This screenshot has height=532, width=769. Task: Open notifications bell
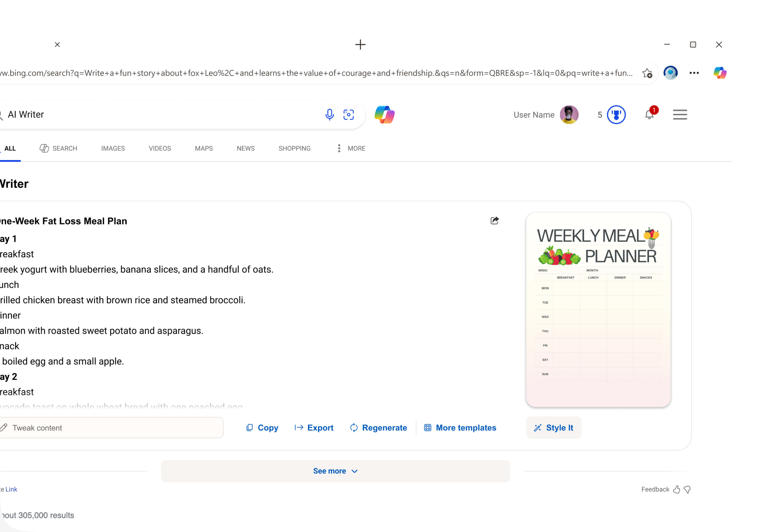[x=649, y=114]
